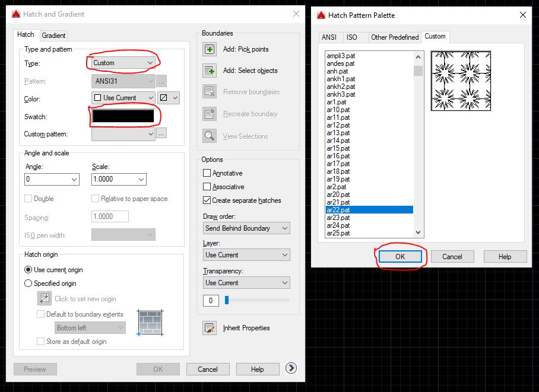The width and height of the screenshot is (539, 392).
Task: Click the set new origin icon
Action: 43,298
